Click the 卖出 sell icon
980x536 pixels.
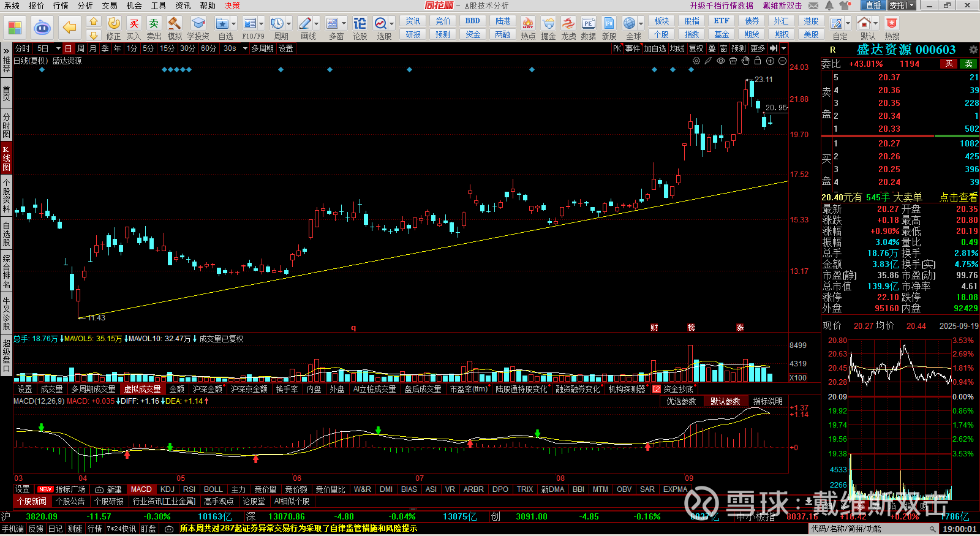(154, 23)
